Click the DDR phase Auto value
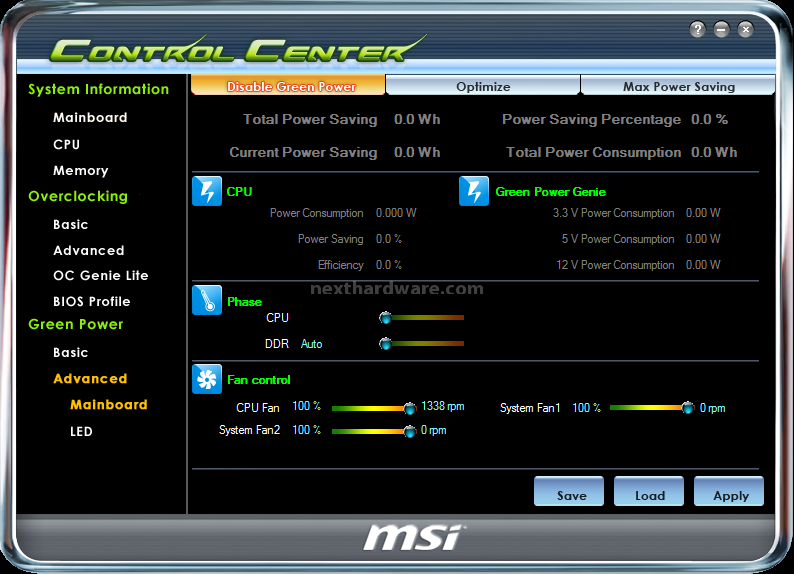794x574 pixels. point(311,344)
